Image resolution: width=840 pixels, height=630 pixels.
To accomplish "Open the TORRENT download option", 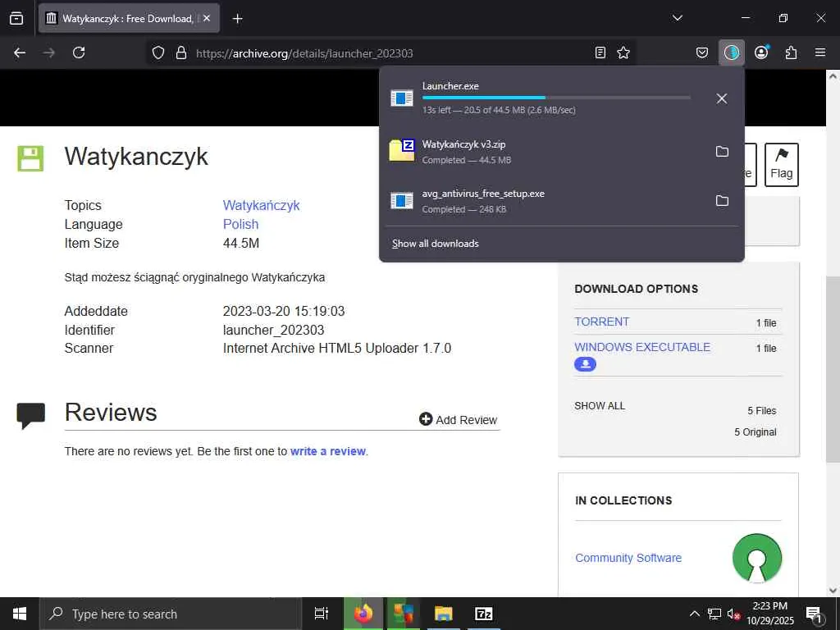I will (x=601, y=322).
